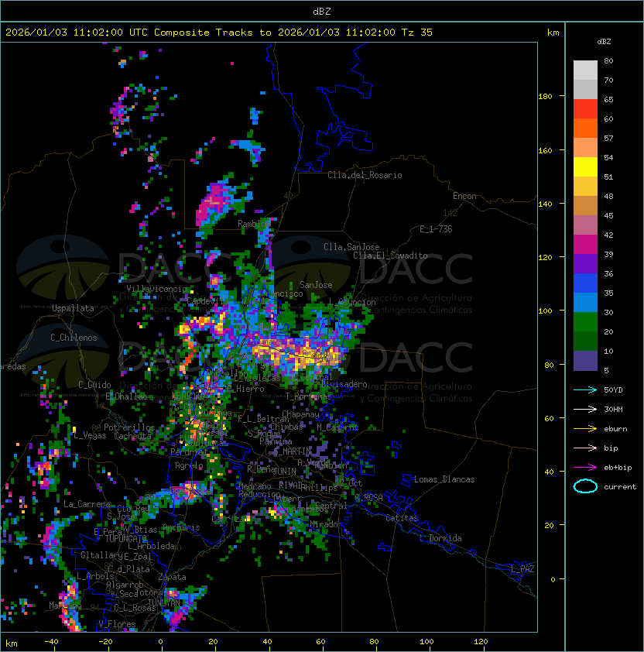Viewport: 644px width, 652px height.
Task: Click the 'Potrerillos' map label
Action: (129, 427)
